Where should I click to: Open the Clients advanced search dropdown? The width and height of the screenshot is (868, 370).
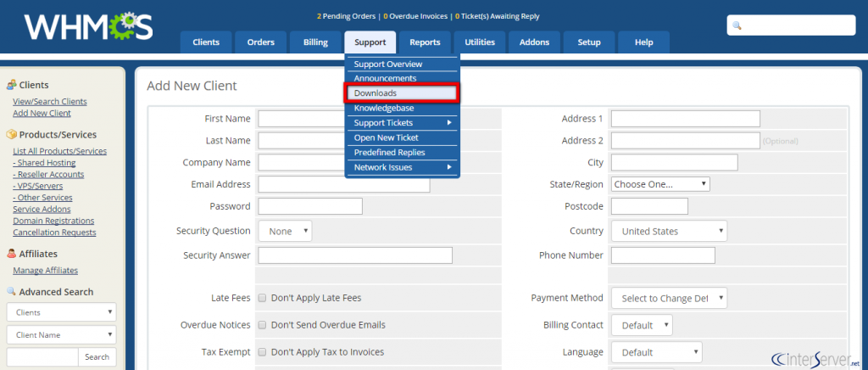pos(61,312)
